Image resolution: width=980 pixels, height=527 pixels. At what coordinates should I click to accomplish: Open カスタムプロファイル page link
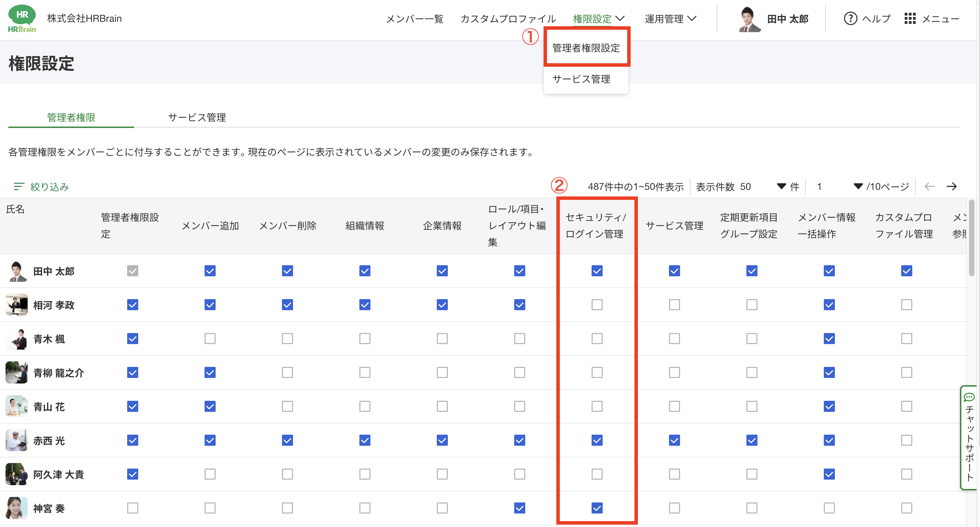click(x=508, y=19)
